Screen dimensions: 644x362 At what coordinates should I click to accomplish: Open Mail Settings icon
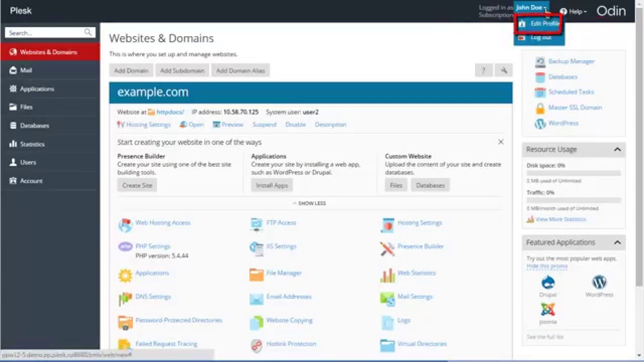click(387, 299)
